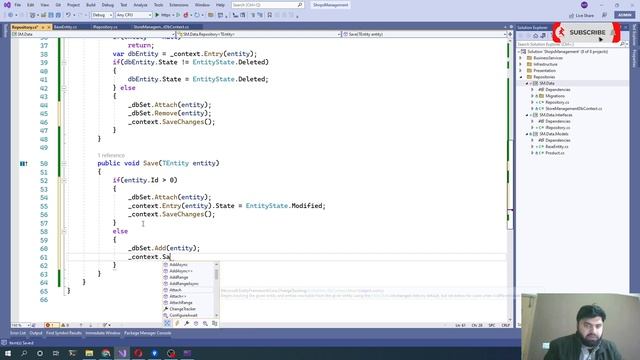640x360 pixels.
Task: Click the warning count indicator in editor footer
Action: tap(65, 325)
